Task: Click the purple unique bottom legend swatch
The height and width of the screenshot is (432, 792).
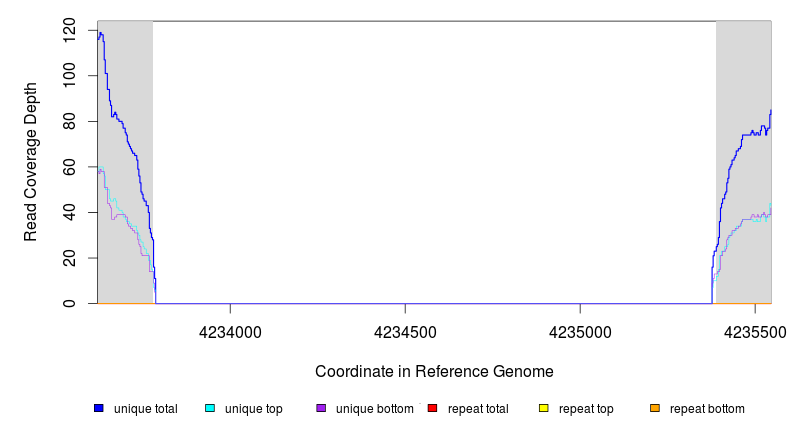Action: point(321,409)
